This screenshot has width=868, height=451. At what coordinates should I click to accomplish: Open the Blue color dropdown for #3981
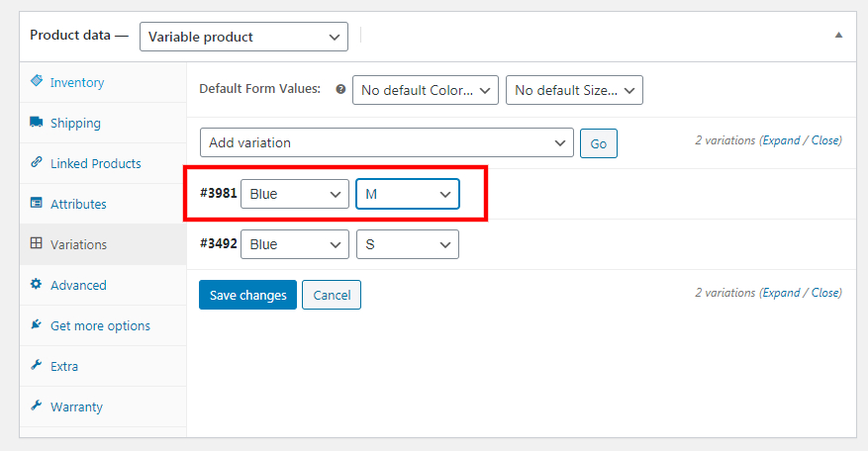[295, 194]
